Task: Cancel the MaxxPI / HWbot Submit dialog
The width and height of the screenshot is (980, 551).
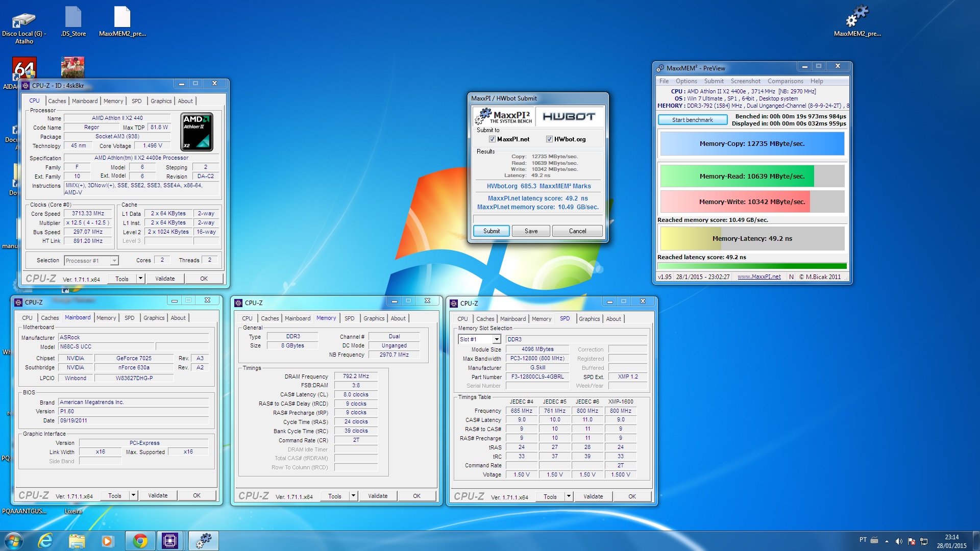Action: pos(577,231)
